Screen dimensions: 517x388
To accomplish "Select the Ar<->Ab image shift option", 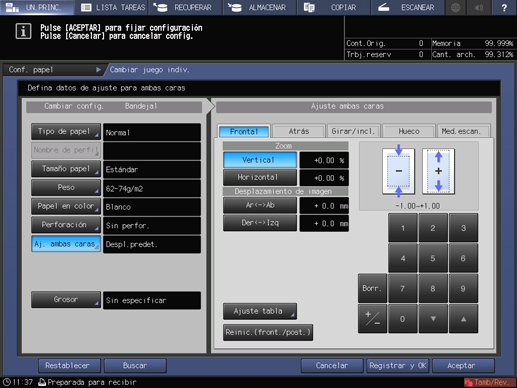I will point(260,205).
